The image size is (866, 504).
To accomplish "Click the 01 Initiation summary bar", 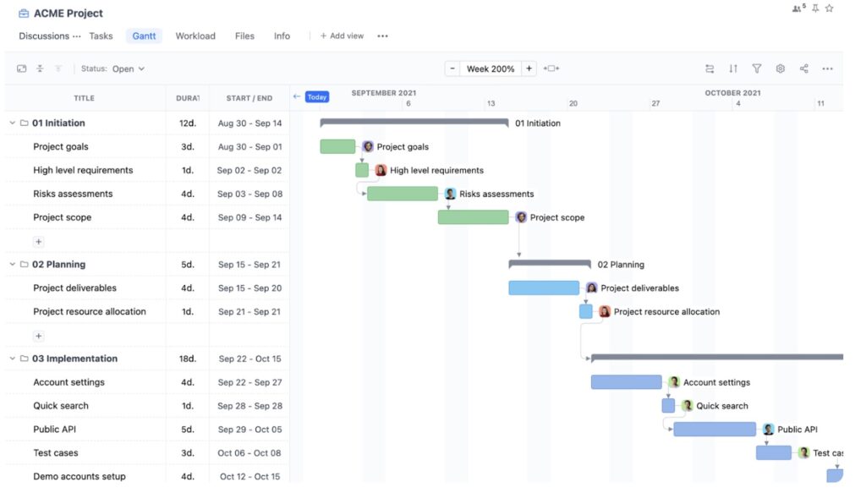I will point(414,122).
